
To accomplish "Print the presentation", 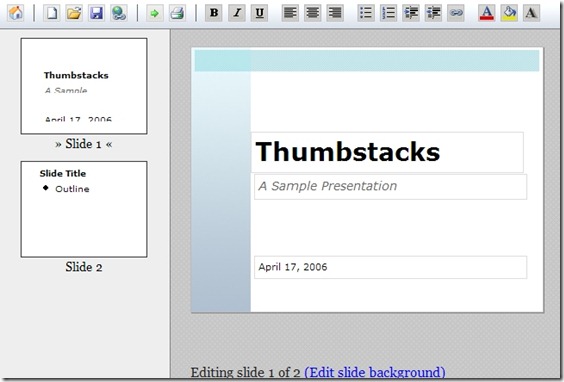I will (x=177, y=13).
